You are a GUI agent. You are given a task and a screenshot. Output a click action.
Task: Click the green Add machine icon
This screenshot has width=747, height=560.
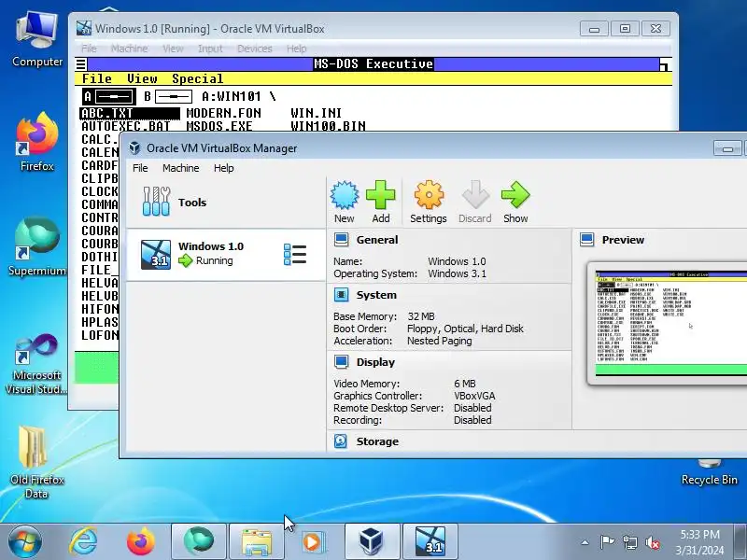click(381, 195)
